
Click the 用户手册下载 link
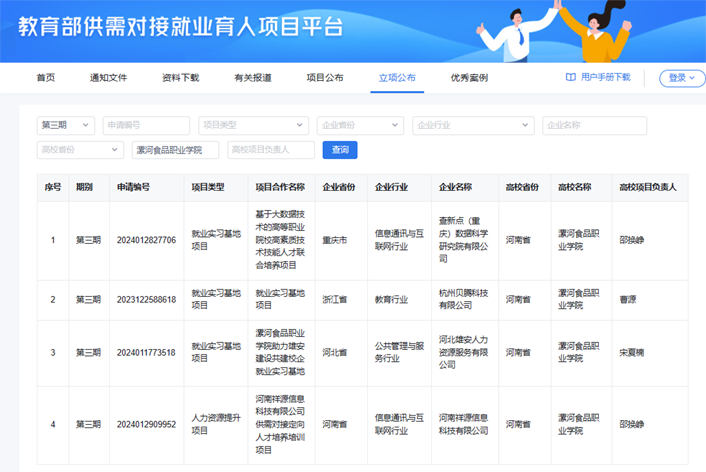605,77
